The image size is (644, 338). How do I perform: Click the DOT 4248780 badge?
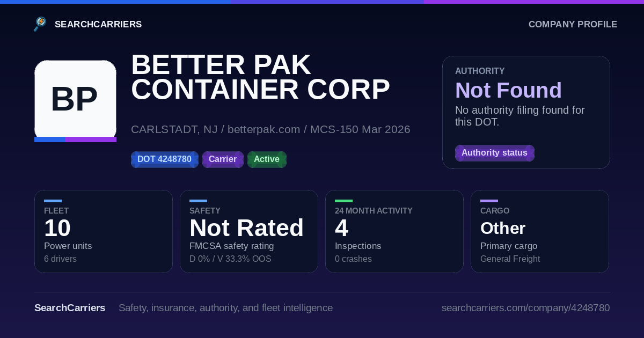tap(164, 159)
